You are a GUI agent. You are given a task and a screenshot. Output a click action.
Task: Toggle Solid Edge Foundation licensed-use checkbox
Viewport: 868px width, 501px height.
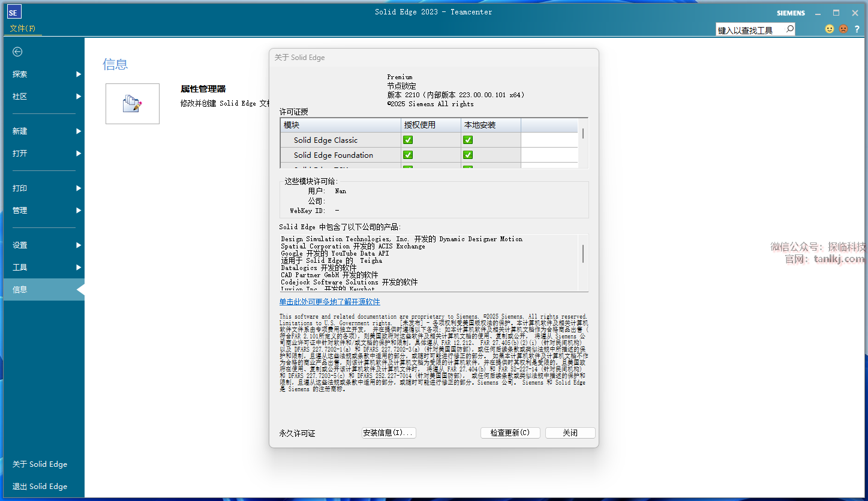point(408,155)
